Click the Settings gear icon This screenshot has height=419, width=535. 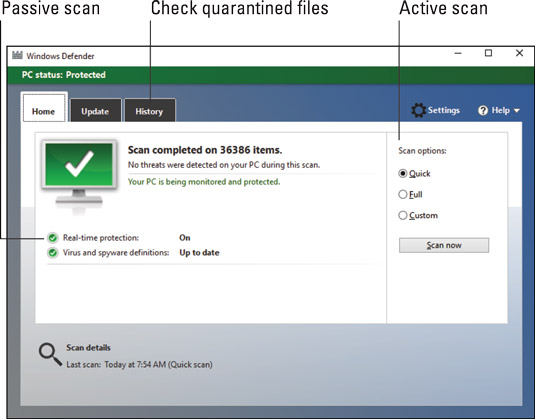[419, 110]
